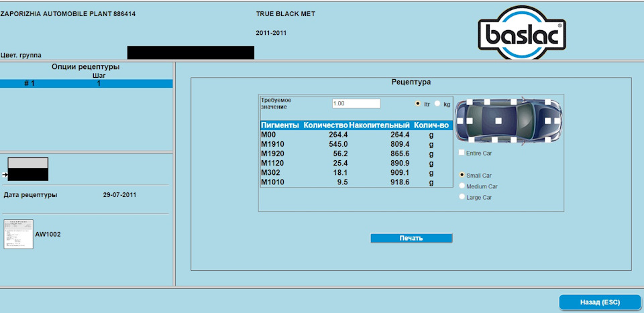This screenshot has width=644, height=313.
Task: Select lower-side front door square on car diagram
Action: 514,140
